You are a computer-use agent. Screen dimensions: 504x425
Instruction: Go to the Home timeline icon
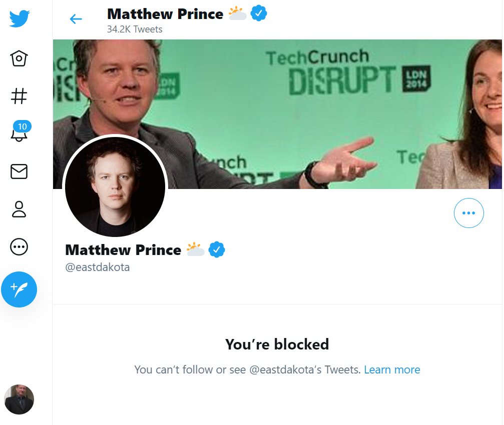(19, 58)
